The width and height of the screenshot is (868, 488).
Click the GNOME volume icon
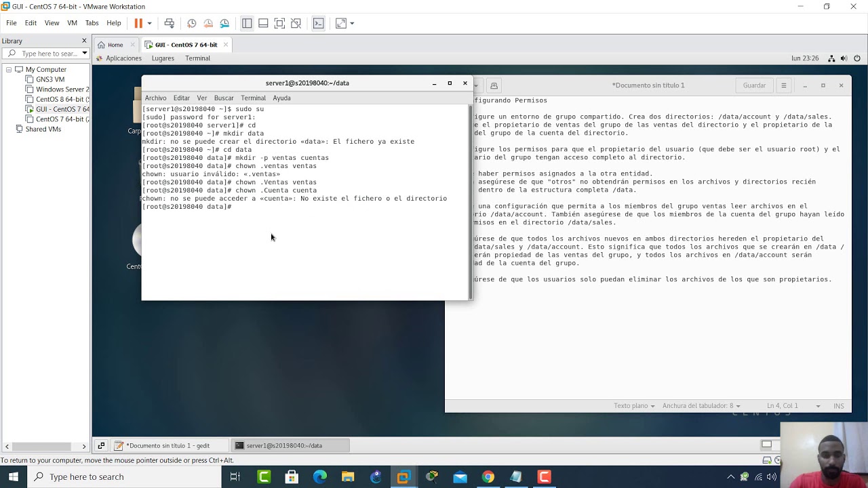click(x=844, y=58)
